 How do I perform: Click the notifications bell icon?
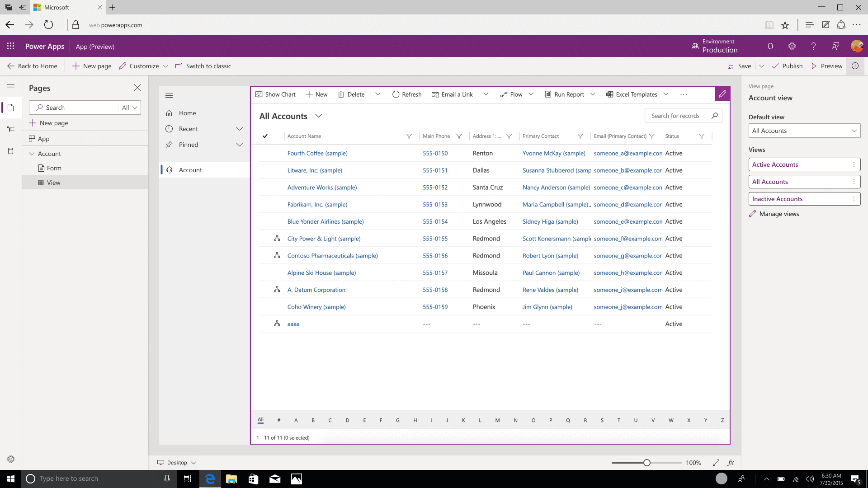click(x=770, y=46)
